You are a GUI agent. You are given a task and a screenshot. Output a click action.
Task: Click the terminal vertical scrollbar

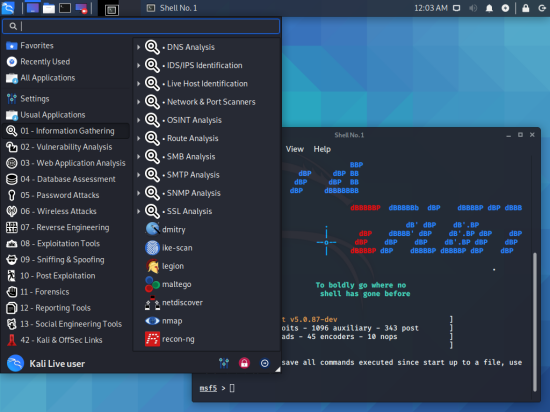coord(535,322)
